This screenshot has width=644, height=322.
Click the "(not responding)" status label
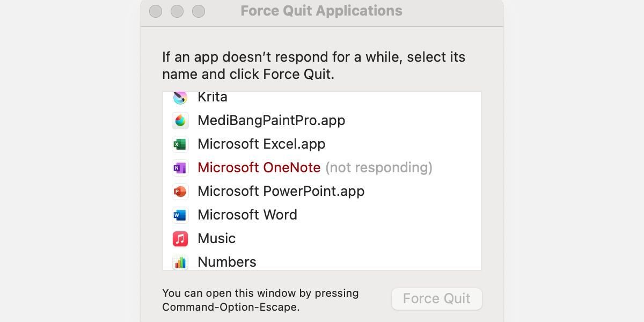point(379,168)
